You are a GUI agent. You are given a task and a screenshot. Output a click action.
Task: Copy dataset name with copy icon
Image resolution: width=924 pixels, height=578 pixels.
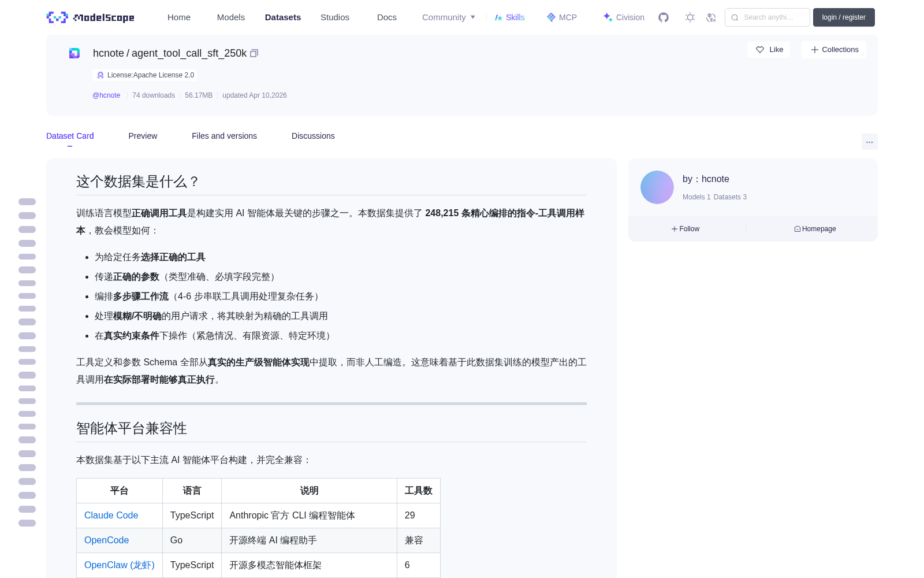point(254,53)
